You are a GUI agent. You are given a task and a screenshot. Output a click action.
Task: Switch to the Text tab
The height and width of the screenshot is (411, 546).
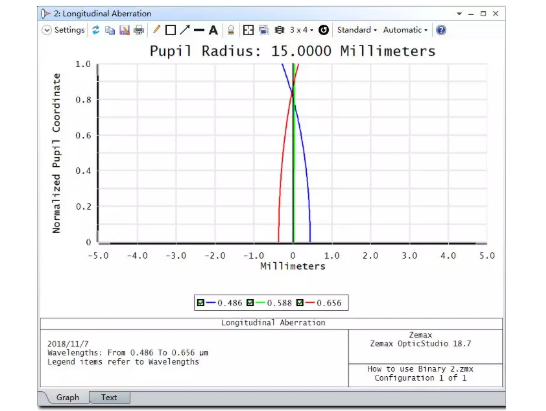[109, 397]
